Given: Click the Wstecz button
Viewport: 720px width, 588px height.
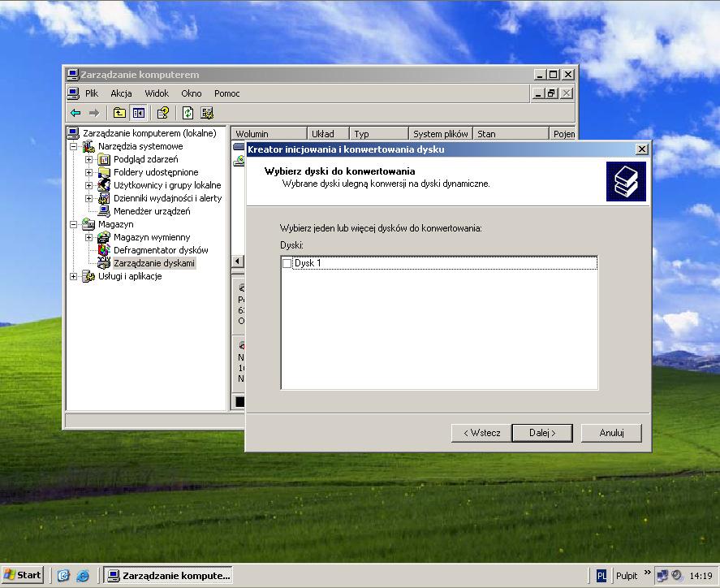Looking at the screenshot, I should [481, 433].
